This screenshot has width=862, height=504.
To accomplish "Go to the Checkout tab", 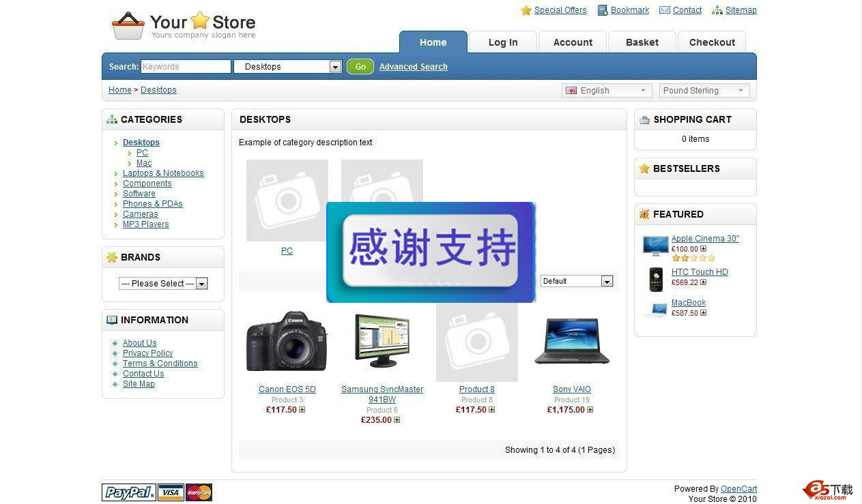I will click(x=712, y=42).
